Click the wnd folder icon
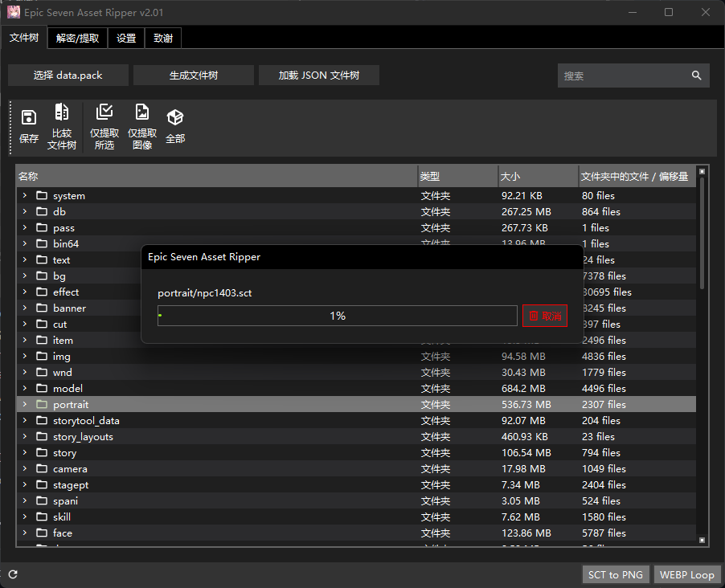This screenshot has width=725, height=588. pyautogui.click(x=42, y=372)
